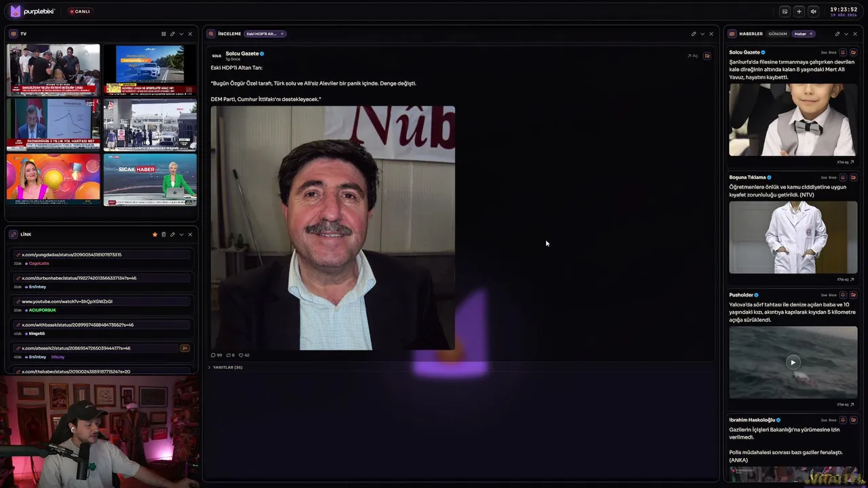
Task: Open the TV channel showing the white car
Action: coord(150,70)
